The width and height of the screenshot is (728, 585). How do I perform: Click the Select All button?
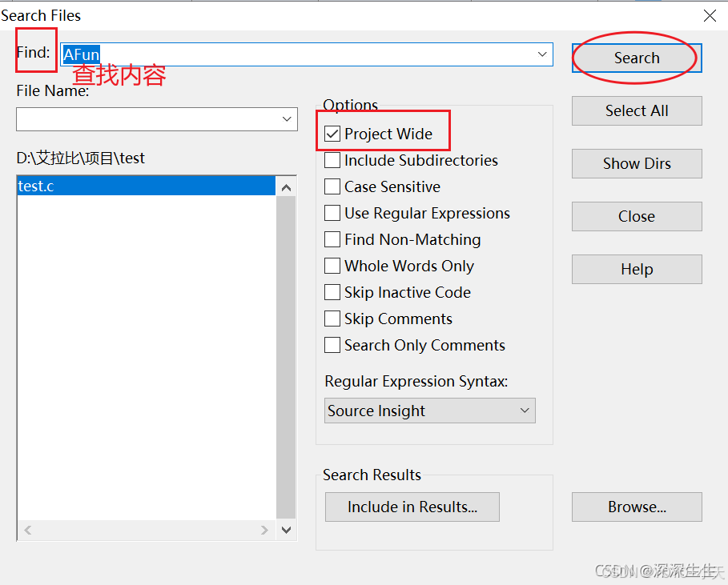tap(637, 111)
